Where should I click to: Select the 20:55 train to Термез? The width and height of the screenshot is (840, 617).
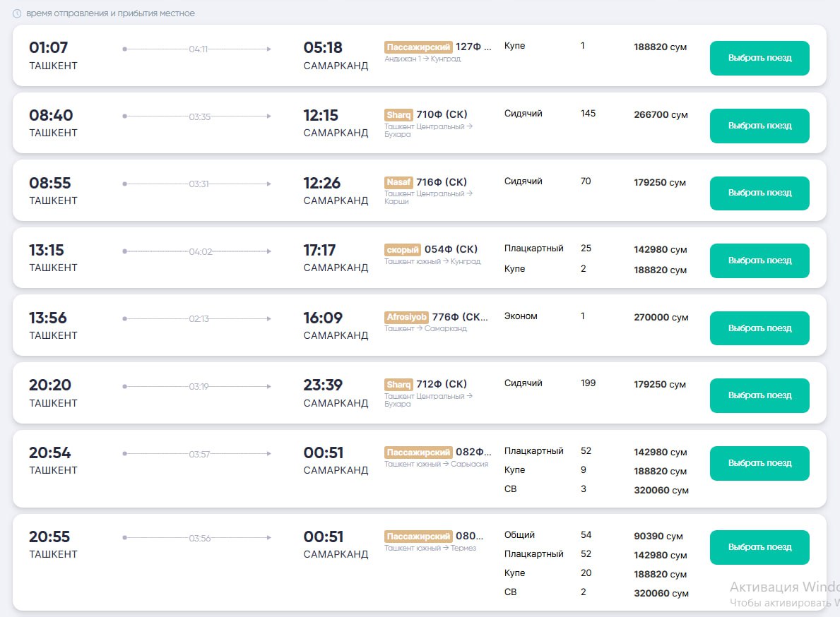759,547
